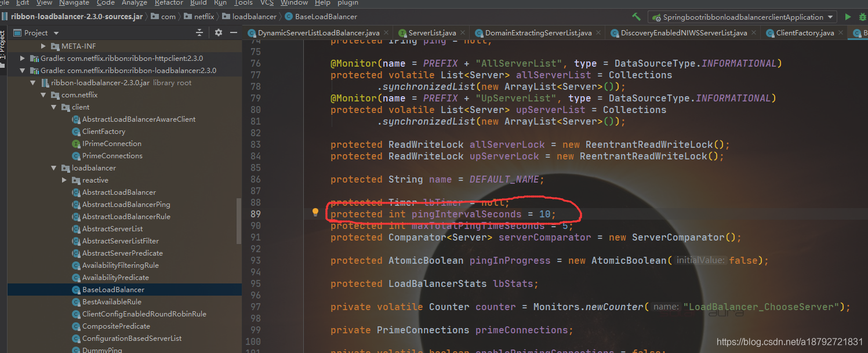Select ClientFactory class in tree

tap(103, 131)
